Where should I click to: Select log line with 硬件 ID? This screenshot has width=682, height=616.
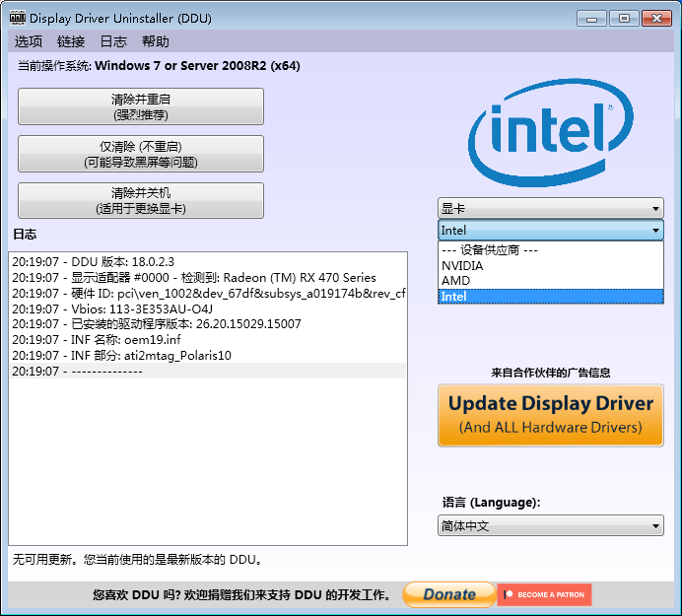(x=208, y=293)
